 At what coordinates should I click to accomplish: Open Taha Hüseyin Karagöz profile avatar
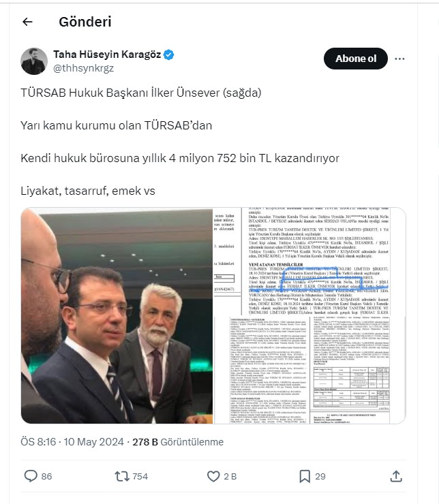34,61
